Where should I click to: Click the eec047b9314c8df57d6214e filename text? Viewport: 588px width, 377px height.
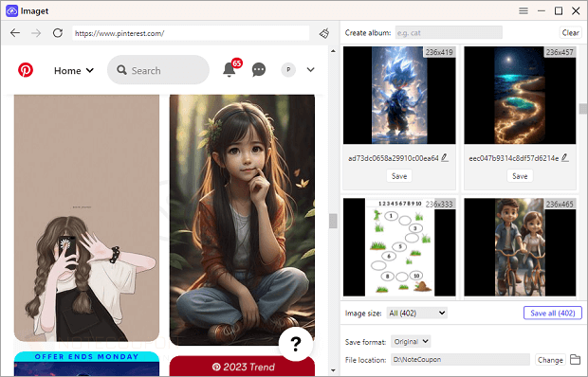(x=514, y=158)
